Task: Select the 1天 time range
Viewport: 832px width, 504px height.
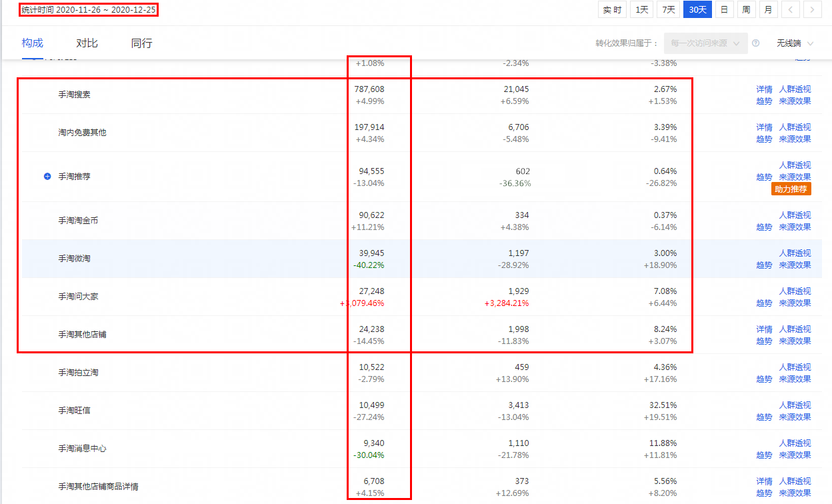Action: coord(641,9)
